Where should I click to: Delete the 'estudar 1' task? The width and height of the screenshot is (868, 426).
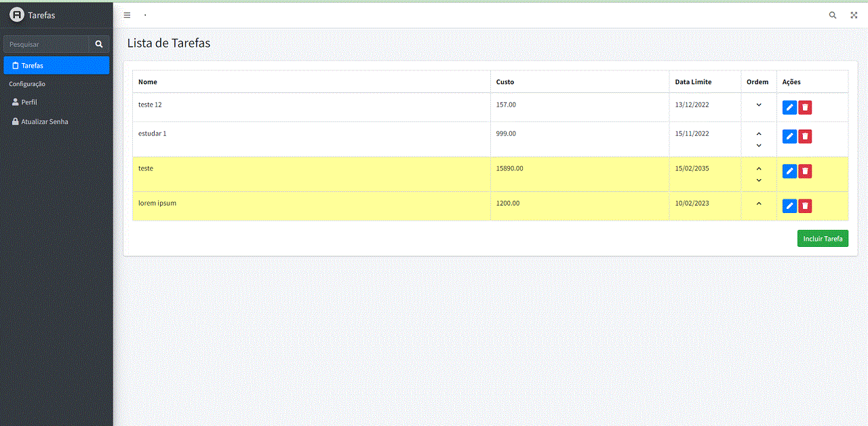[x=805, y=136]
